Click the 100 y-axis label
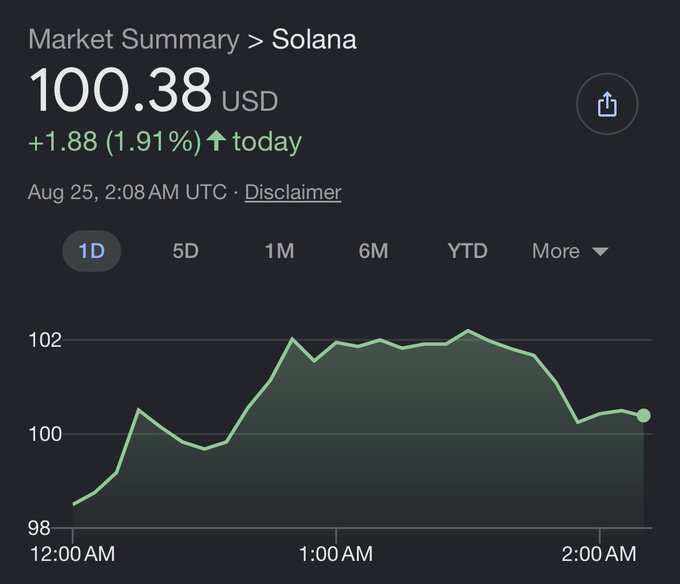 tap(45, 434)
